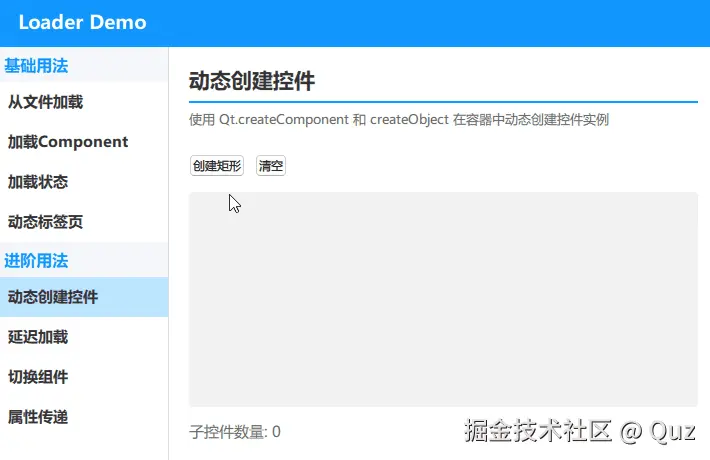Open the 从文件加载 sidebar item
Screen dimensions: 710x460
[84, 102]
